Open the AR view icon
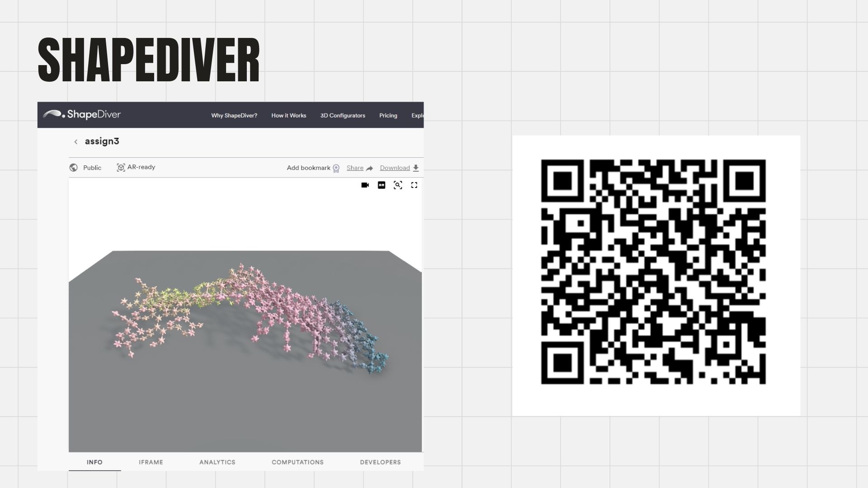The width and height of the screenshot is (868, 488). point(382,185)
